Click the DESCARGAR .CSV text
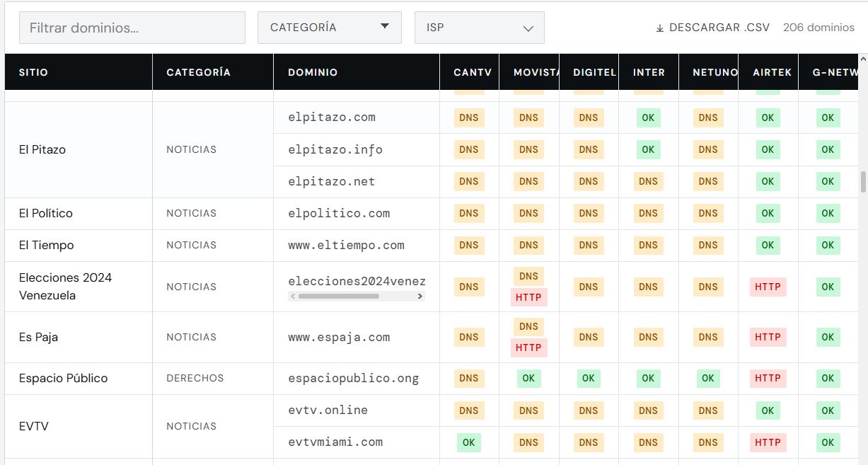Screen dimensions: 868x465 point(719,28)
